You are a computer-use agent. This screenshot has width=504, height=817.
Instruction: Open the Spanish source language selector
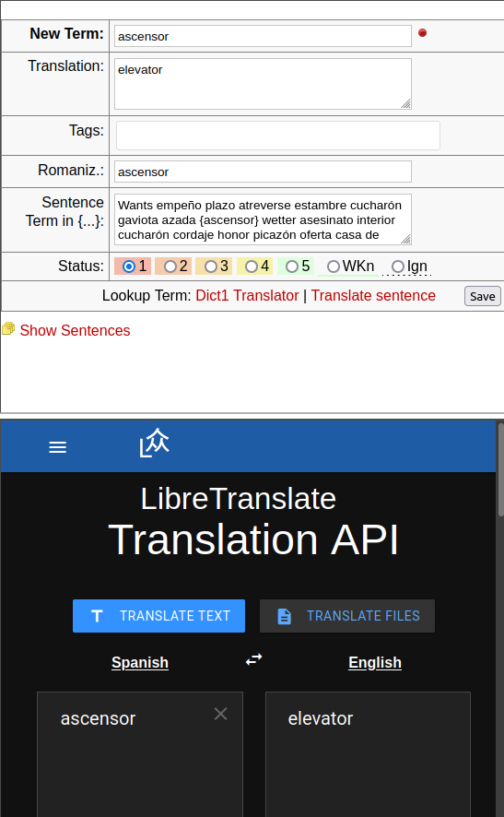click(x=140, y=663)
